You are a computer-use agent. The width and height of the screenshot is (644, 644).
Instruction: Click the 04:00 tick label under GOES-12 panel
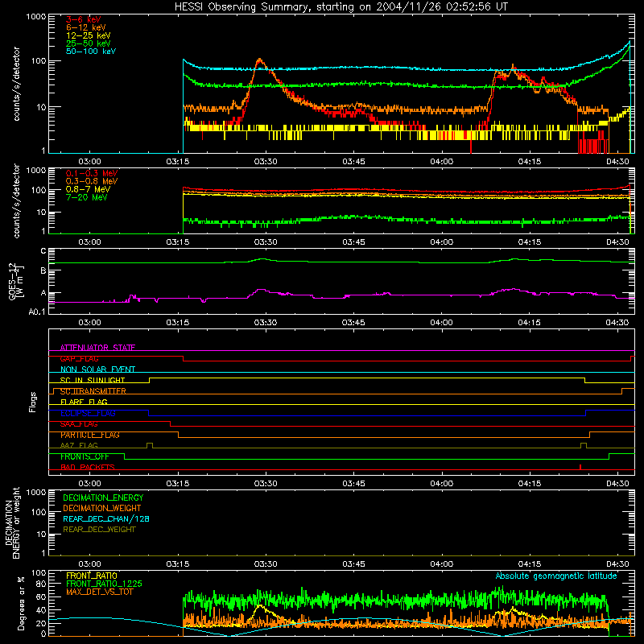[441, 323]
